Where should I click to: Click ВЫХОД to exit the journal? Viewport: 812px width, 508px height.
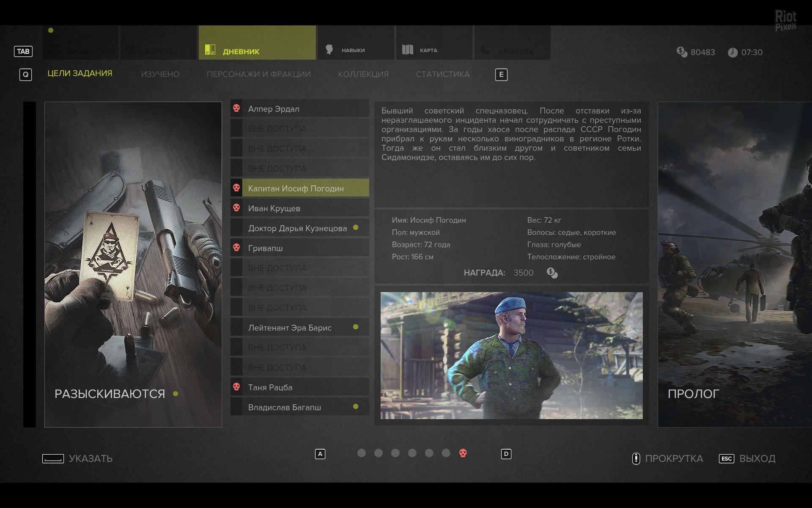pos(757,458)
